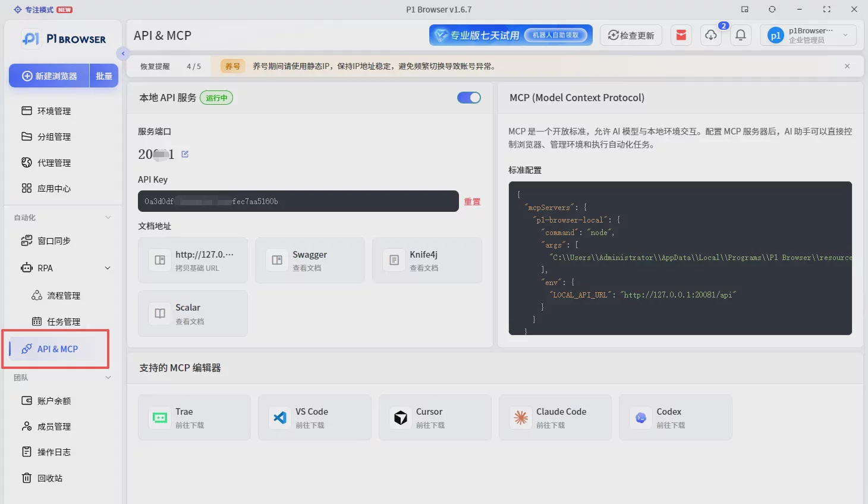The image size is (868, 504).
Task: Open 应用中心 in the sidebar
Action: (63, 188)
